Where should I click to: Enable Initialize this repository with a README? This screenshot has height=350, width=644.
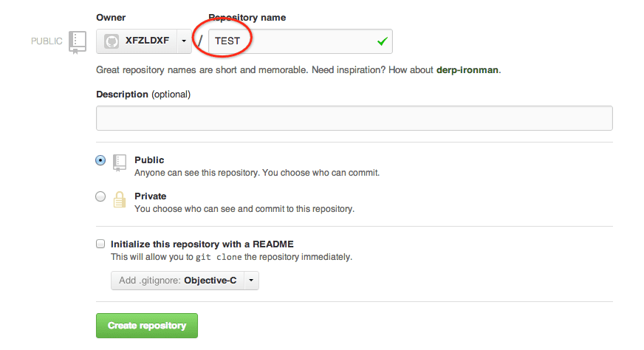pyautogui.click(x=100, y=244)
